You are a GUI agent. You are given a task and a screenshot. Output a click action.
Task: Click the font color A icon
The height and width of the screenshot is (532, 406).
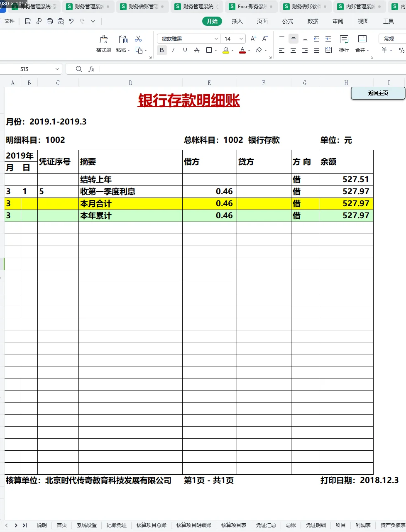tap(242, 50)
